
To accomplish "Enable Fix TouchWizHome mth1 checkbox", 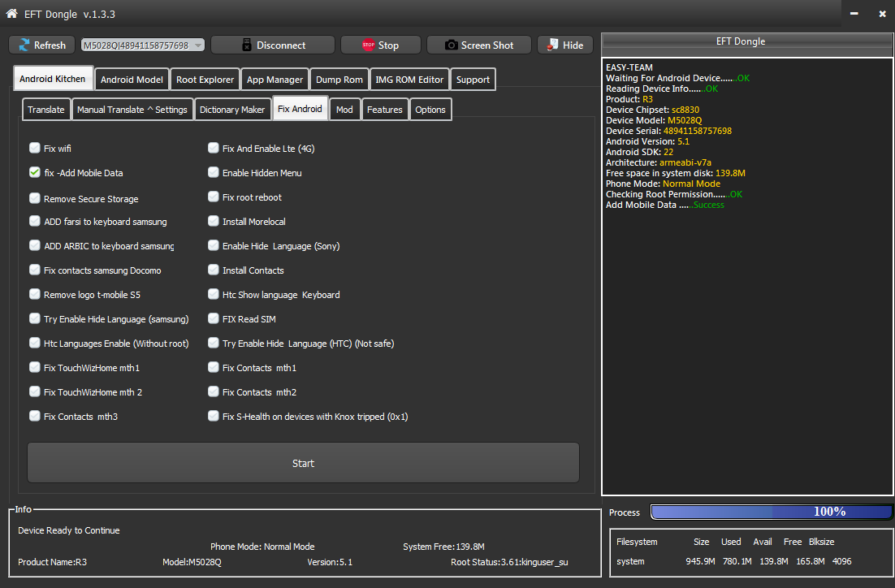I will (35, 368).
